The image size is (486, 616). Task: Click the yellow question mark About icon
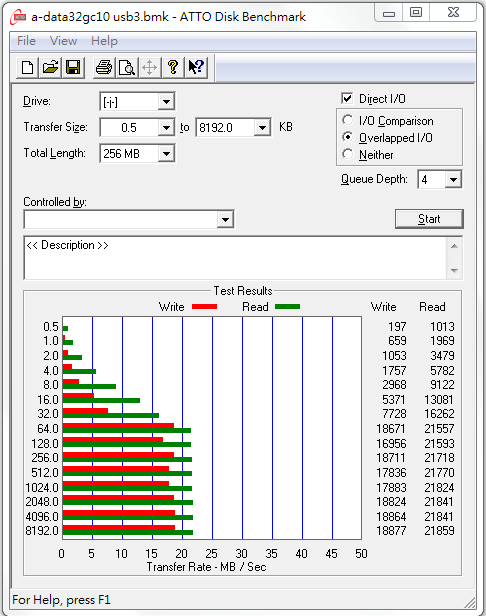(x=173, y=67)
